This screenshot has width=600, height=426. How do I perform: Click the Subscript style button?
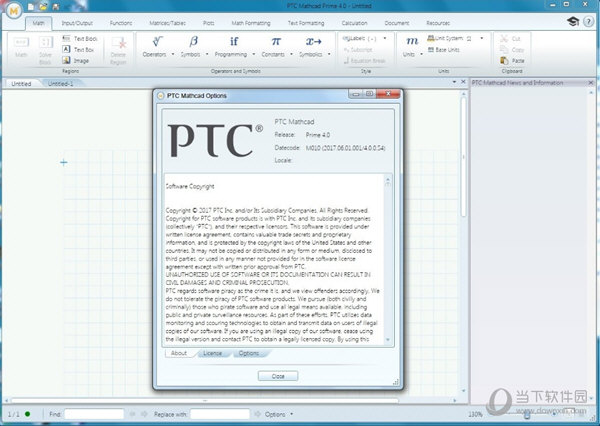point(358,50)
